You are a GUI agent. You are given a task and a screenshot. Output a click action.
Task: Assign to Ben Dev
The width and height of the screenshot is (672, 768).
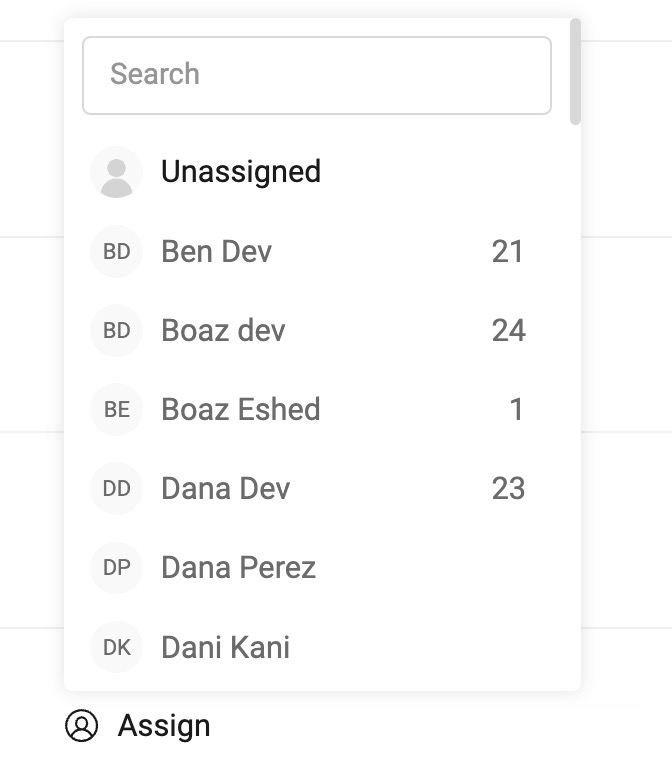point(317,251)
